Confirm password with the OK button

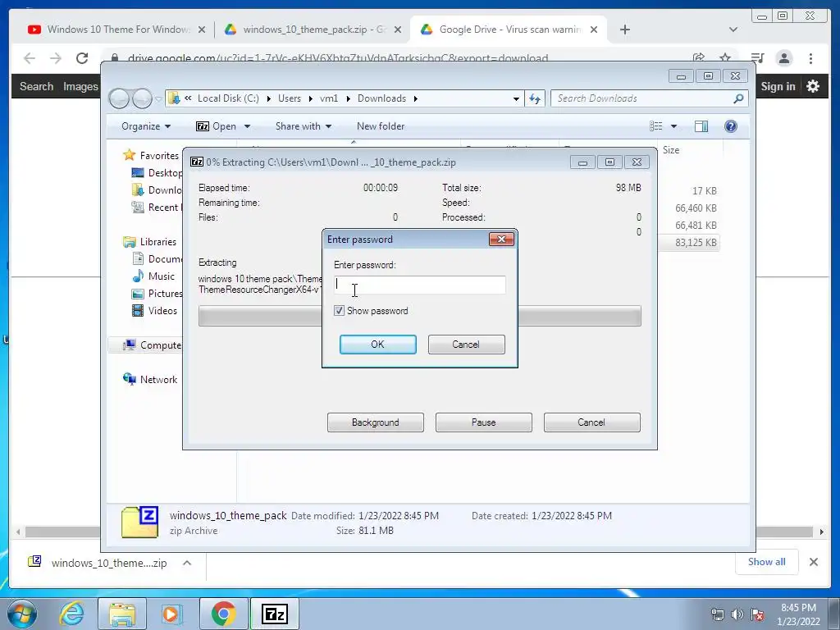click(x=377, y=345)
